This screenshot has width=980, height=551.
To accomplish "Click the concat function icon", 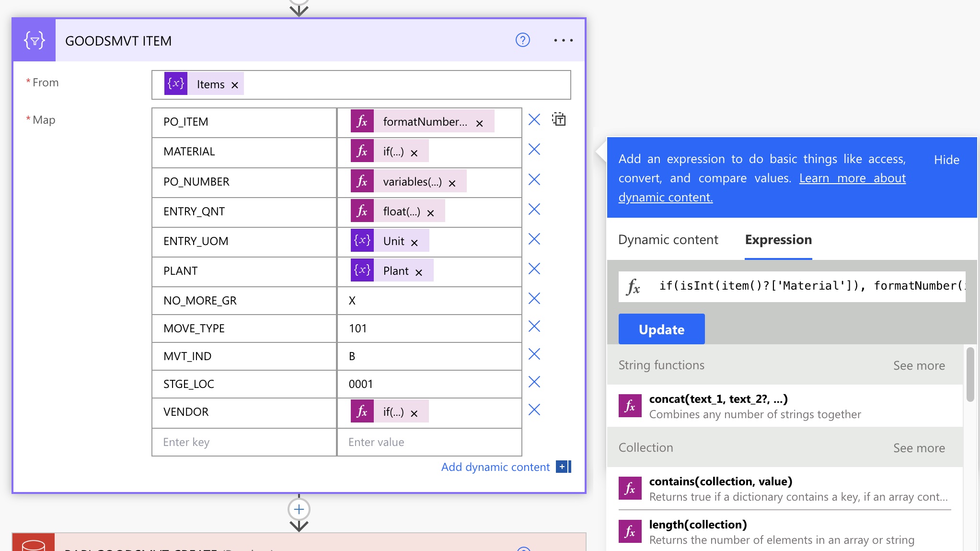I will (x=630, y=406).
